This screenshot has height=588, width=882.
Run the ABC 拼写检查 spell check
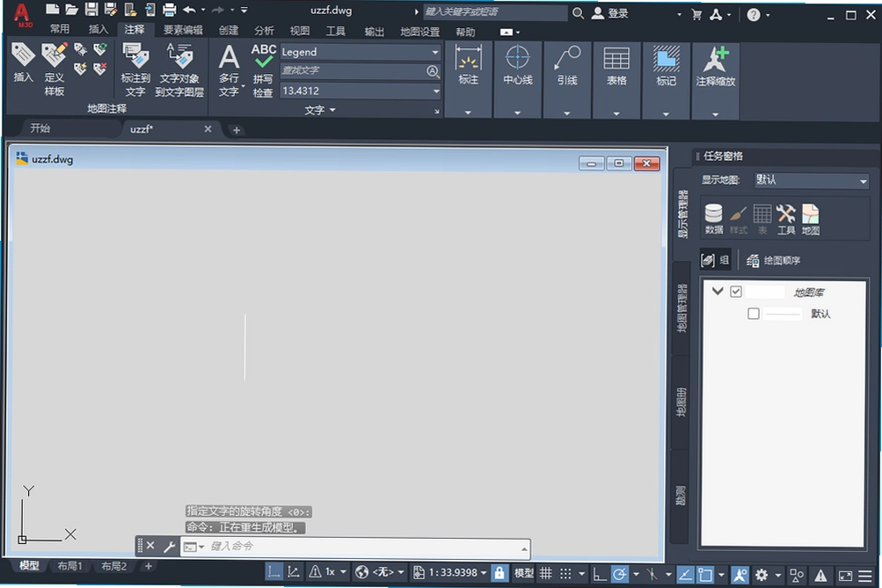pyautogui.click(x=263, y=71)
